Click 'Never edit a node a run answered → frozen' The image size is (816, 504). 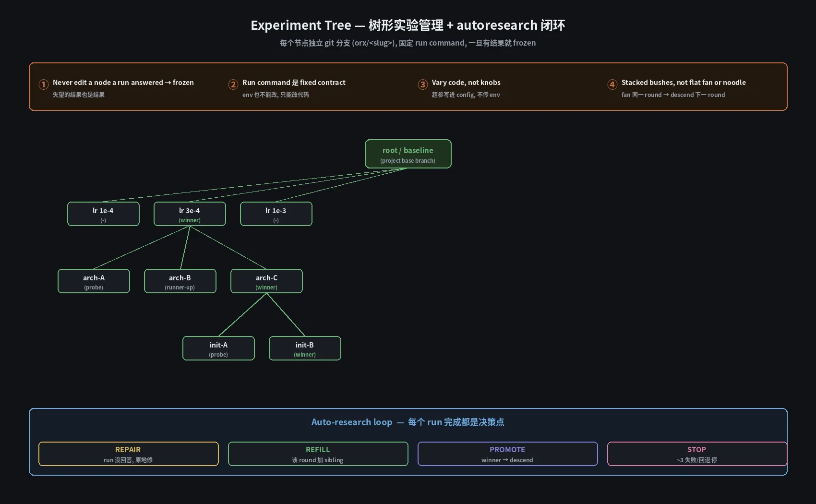click(123, 83)
